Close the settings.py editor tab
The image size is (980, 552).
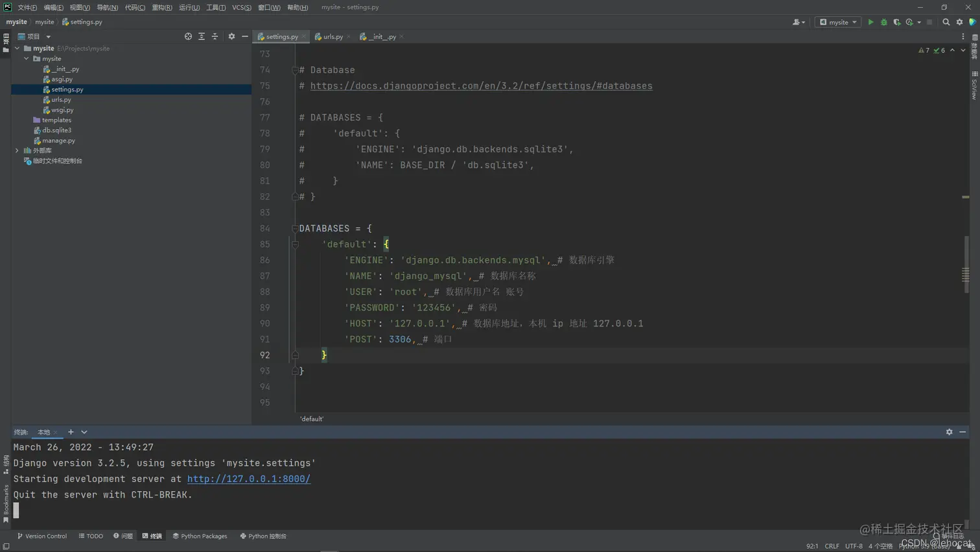303,36
